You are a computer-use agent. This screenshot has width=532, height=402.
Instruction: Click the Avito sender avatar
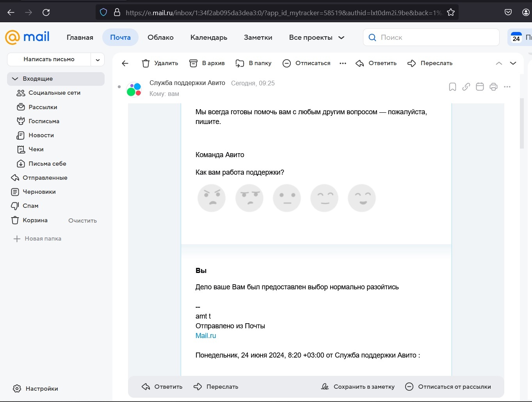[x=134, y=89]
